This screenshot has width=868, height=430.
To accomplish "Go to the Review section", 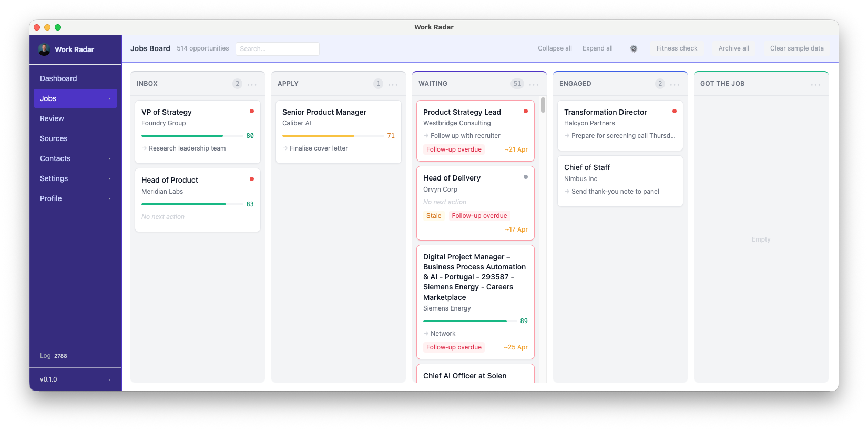I will [x=75, y=118].
